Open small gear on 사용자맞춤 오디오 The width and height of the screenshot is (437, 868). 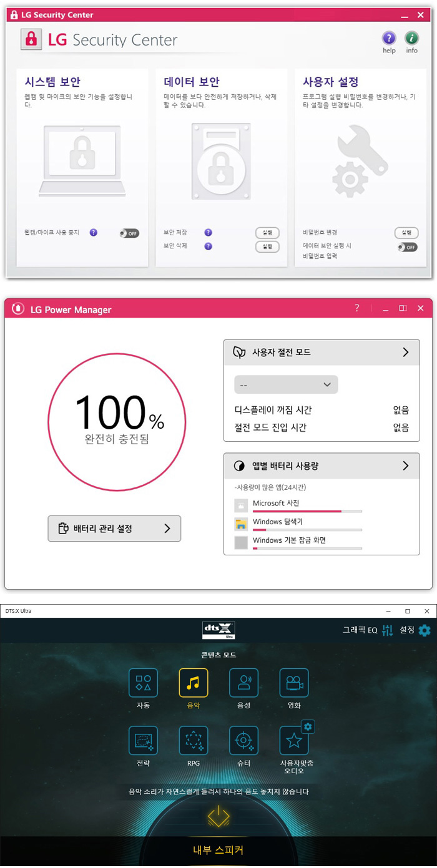pyautogui.click(x=308, y=726)
